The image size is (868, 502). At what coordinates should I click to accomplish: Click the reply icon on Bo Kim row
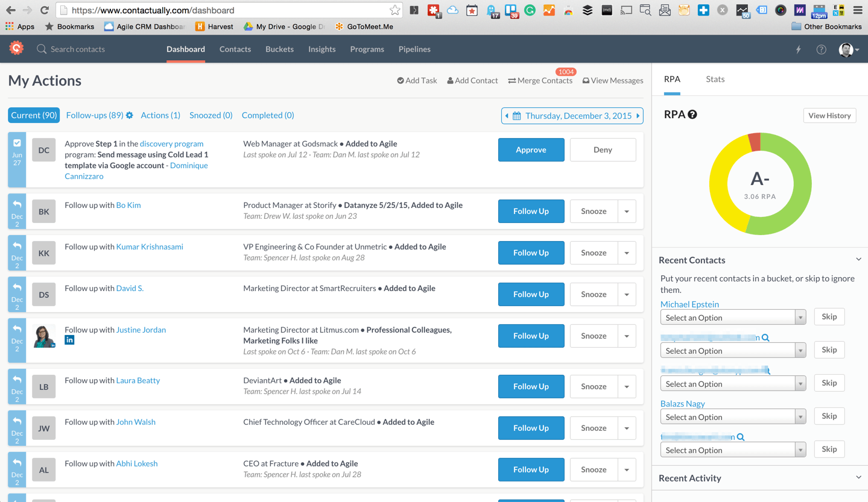[17, 205]
